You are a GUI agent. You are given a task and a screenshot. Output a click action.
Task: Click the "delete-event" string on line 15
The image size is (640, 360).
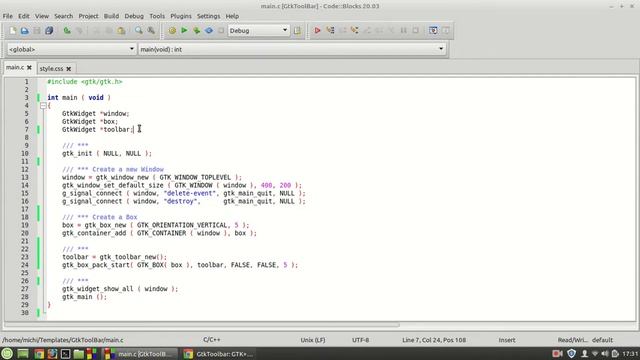pyautogui.click(x=189, y=193)
